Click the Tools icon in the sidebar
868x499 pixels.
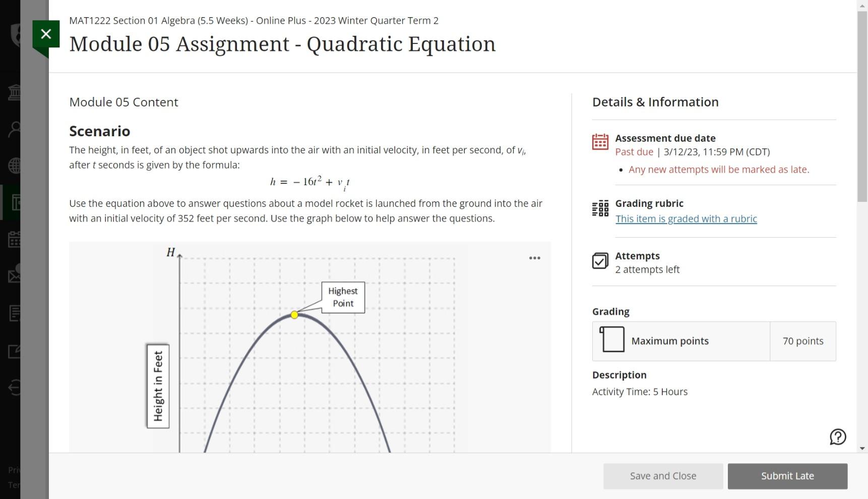point(15,350)
